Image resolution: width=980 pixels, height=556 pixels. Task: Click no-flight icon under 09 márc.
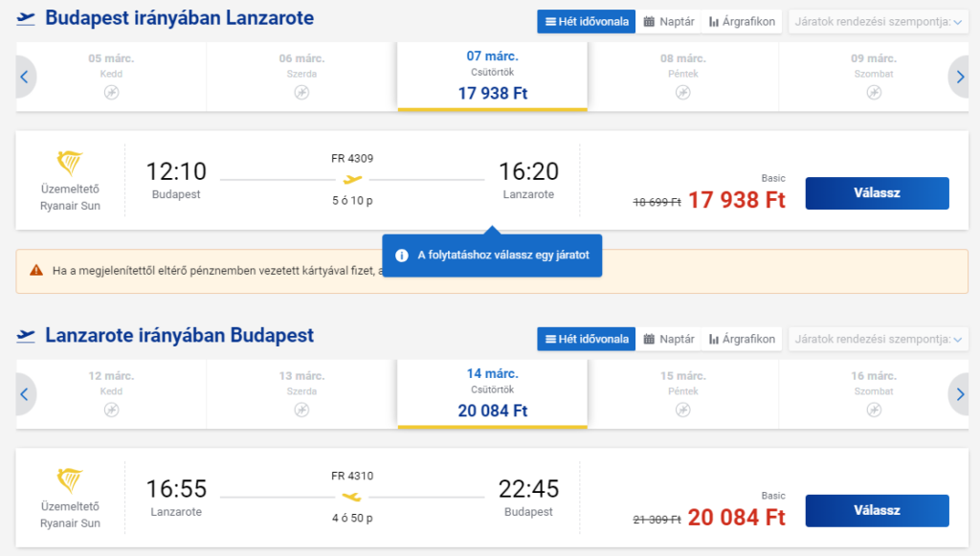click(874, 92)
